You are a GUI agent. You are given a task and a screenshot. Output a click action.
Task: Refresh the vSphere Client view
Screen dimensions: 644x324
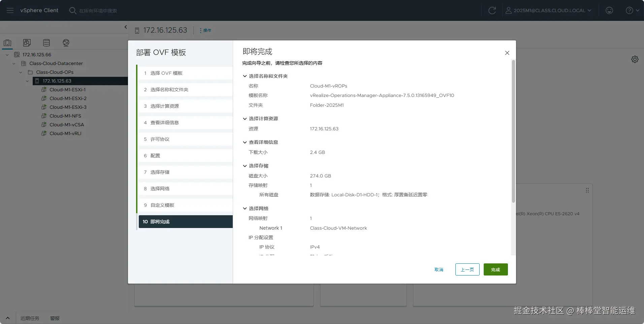pyautogui.click(x=492, y=10)
